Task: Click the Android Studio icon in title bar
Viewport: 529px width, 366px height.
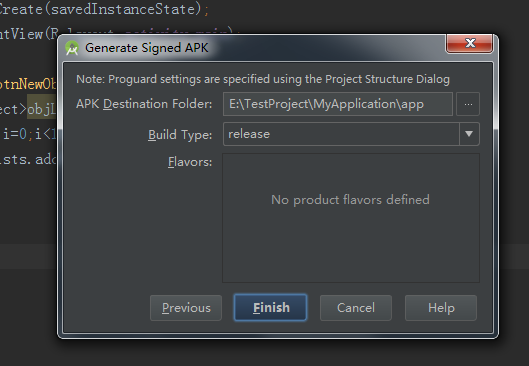Action: point(72,48)
